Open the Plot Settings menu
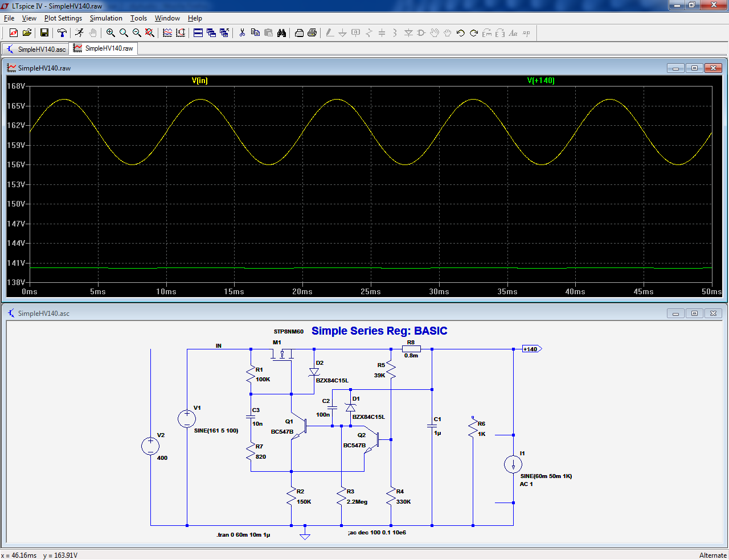This screenshot has height=560, width=729. click(x=63, y=18)
